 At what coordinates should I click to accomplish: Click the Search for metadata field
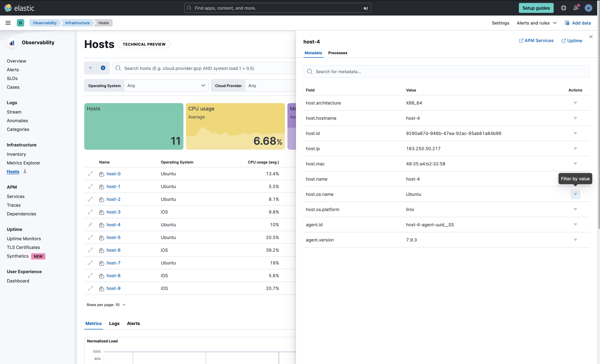[446, 72]
